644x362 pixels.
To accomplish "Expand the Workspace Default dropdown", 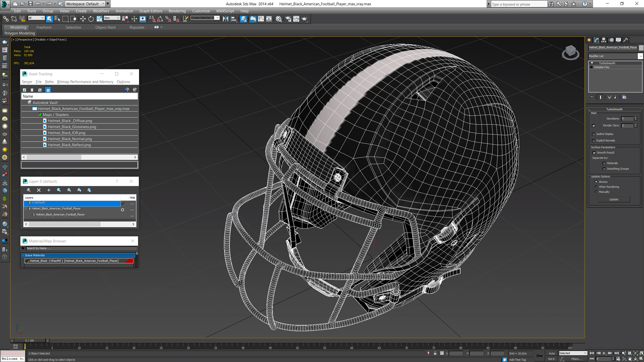I will (103, 4).
